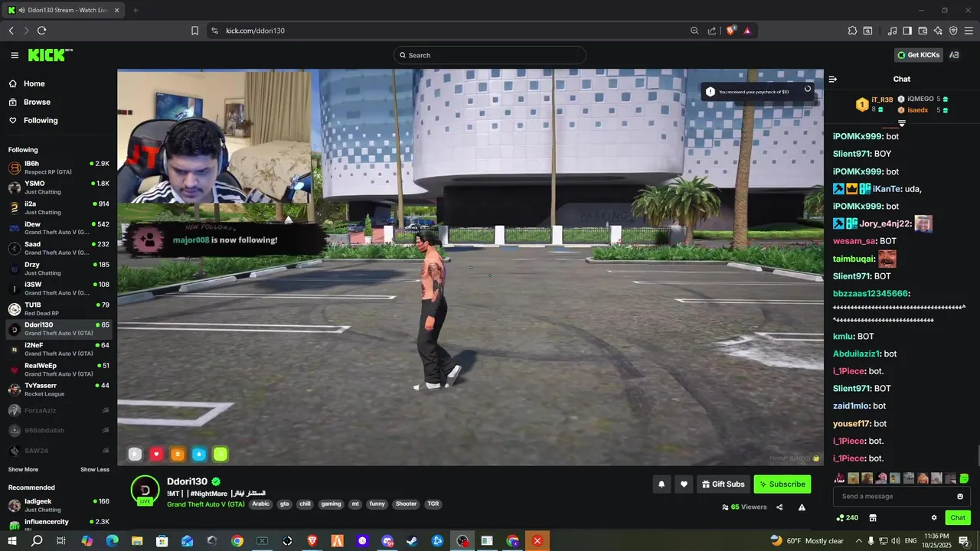The height and width of the screenshot is (551, 980).
Task: Click the Jory_e4nj22 username in chat
Action: coord(885,223)
